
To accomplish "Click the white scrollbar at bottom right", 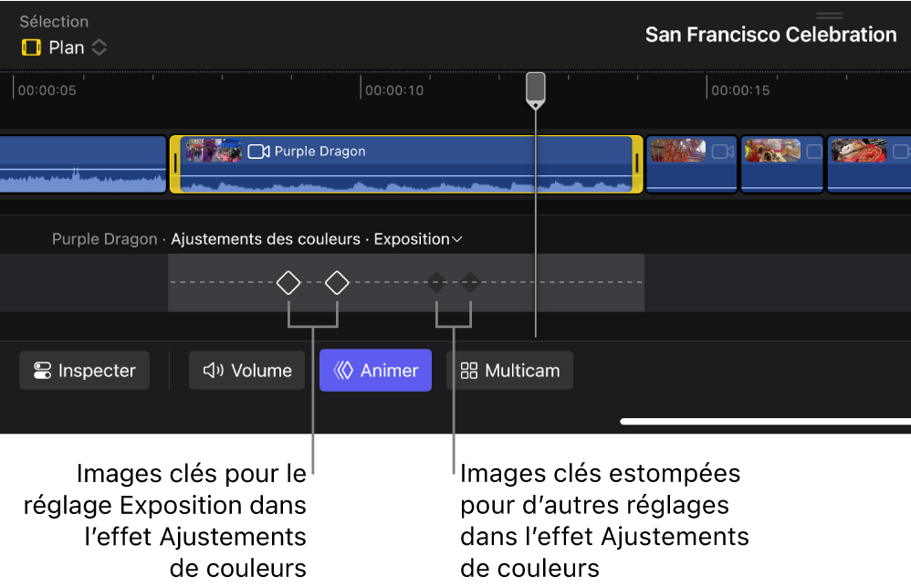I will [765, 421].
